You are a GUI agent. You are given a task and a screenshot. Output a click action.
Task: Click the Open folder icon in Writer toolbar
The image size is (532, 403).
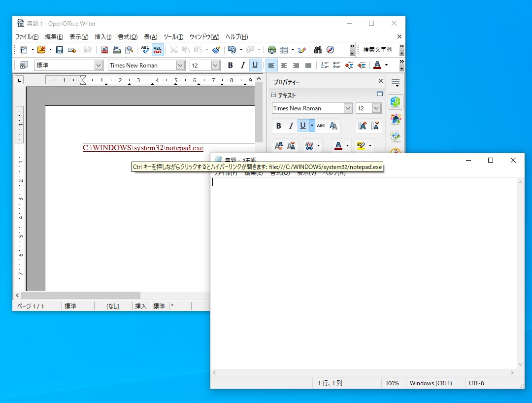(41, 50)
